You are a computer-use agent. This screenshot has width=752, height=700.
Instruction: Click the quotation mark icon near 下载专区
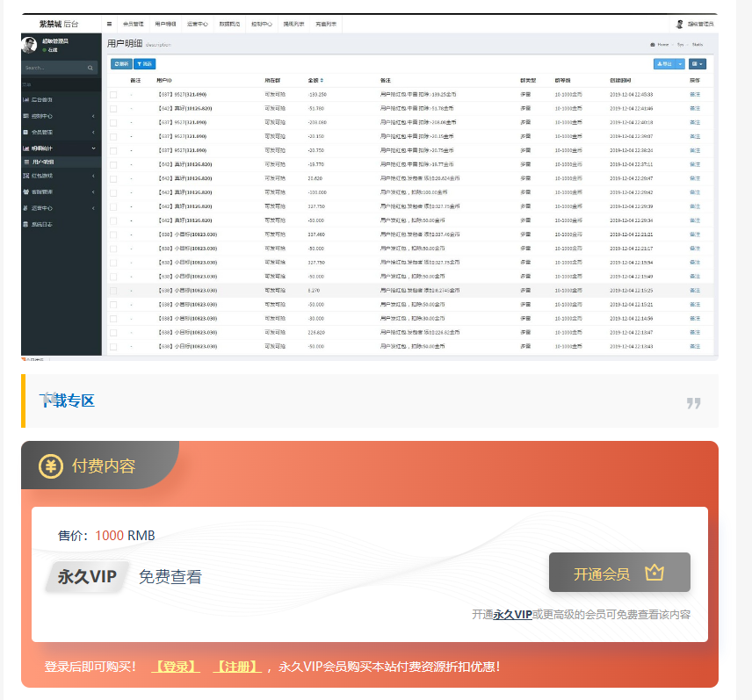click(x=693, y=403)
